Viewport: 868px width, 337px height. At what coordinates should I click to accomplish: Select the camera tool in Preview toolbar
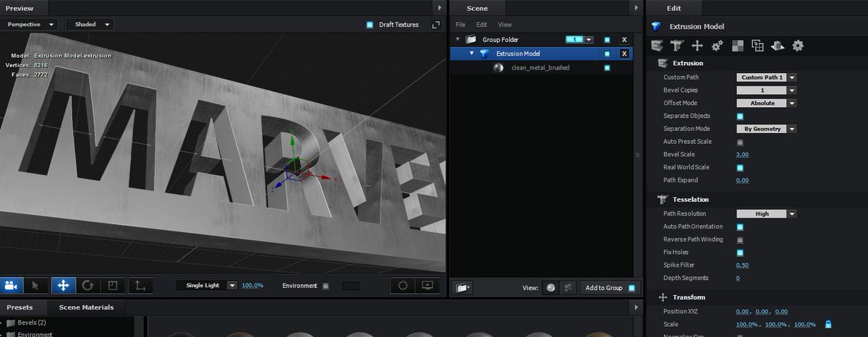click(x=12, y=285)
